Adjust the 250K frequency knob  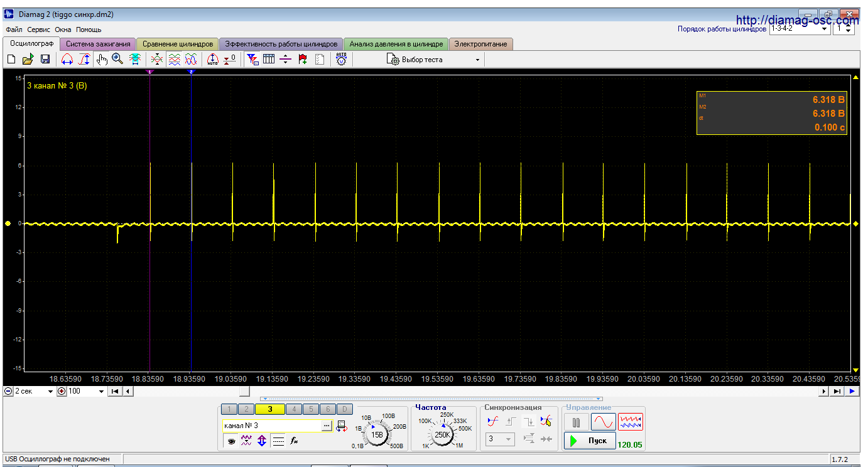[x=442, y=434]
